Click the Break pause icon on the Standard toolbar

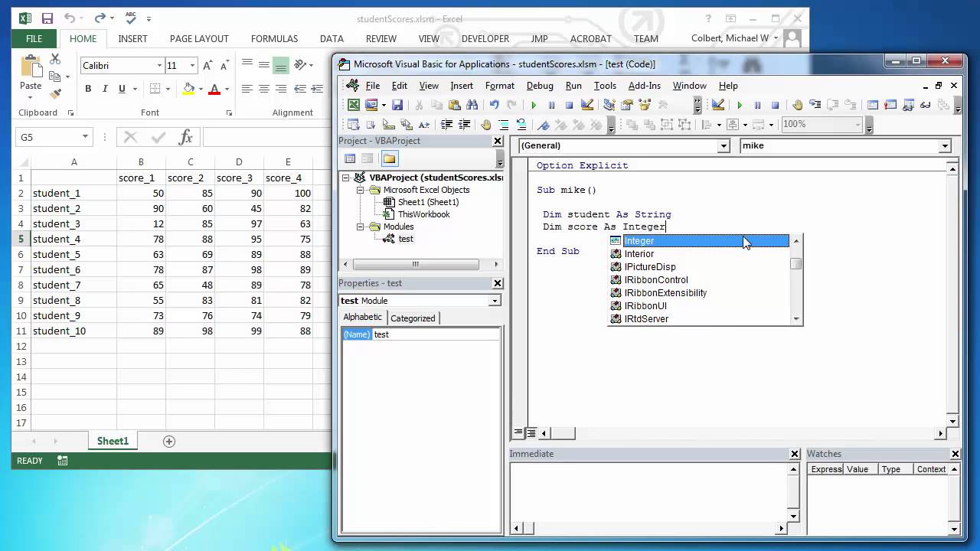[x=551, y=105]
